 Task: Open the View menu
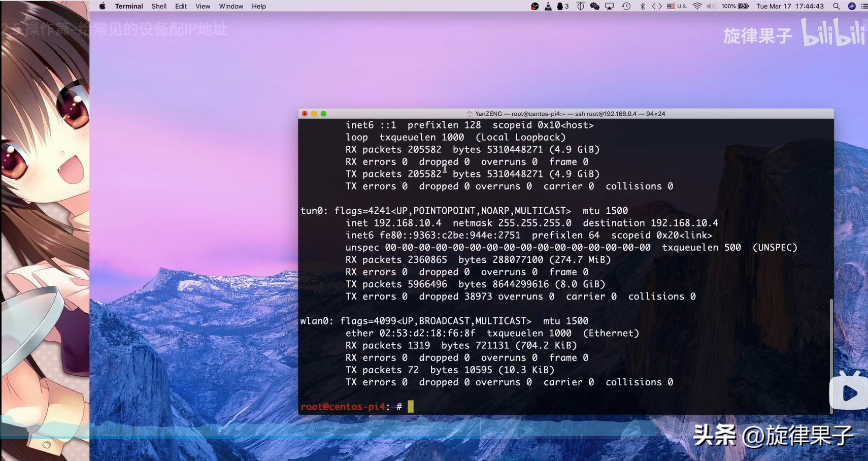pyautogui.click(x=203, y=6)
